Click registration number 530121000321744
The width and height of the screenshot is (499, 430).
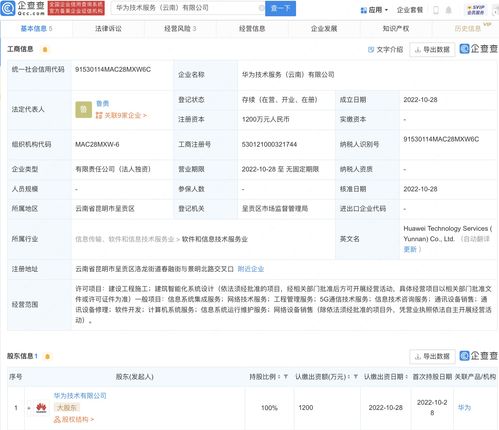coord(269,144)
